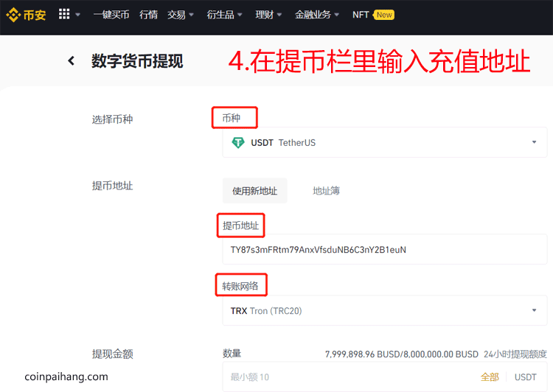
Task: Click the Binance 币安 logo
Action: (26, 15)
